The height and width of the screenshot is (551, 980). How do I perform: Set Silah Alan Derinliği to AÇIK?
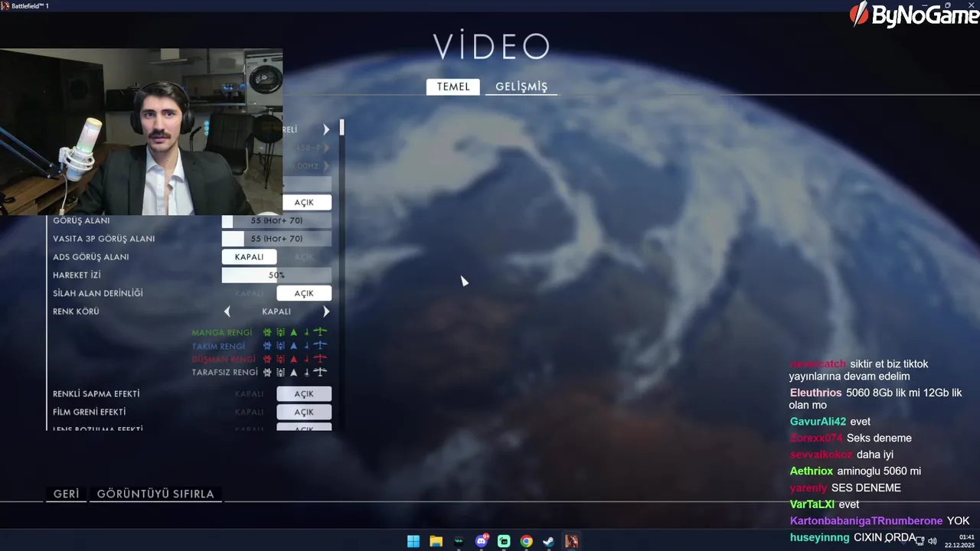pyautogui.click(x=304, y=293)
